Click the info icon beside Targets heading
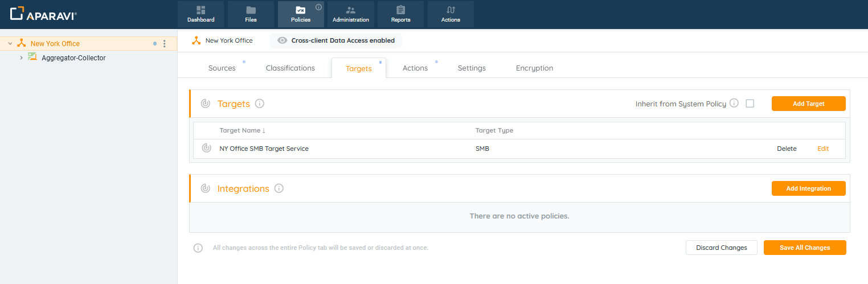Viewport: 868px width, 284px height. 260,104
